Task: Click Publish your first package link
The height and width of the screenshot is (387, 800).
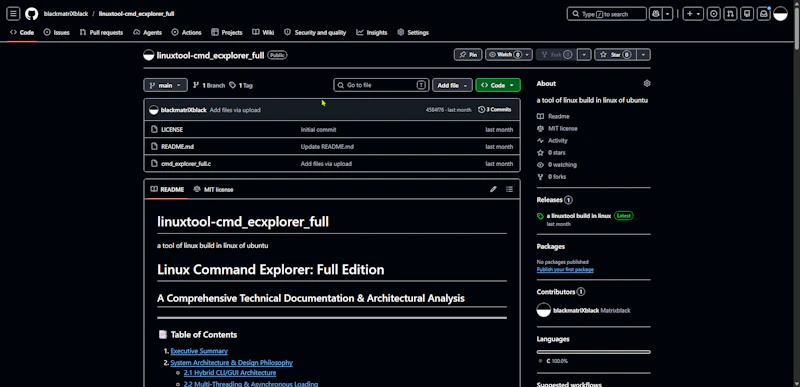Action: coord(565,269)
